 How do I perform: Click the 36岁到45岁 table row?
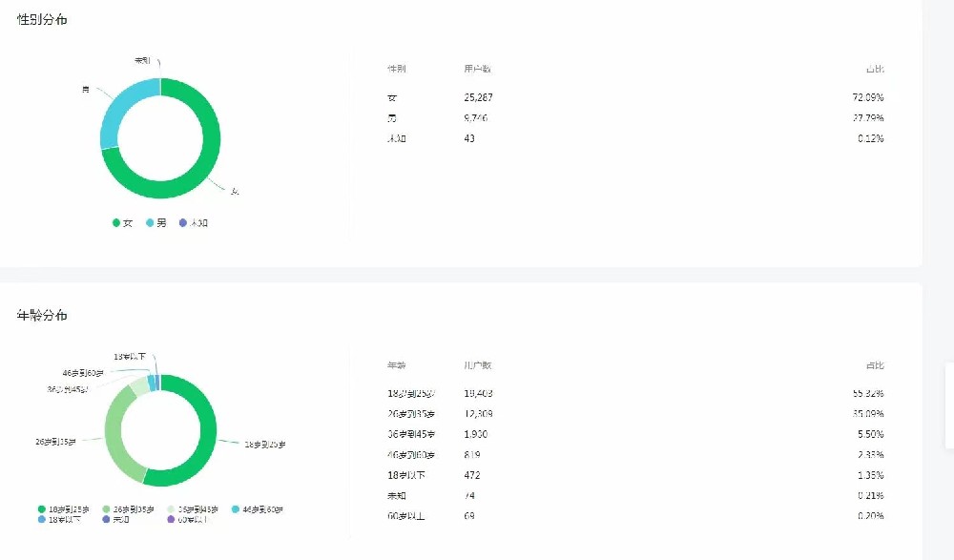click(635, 434)
